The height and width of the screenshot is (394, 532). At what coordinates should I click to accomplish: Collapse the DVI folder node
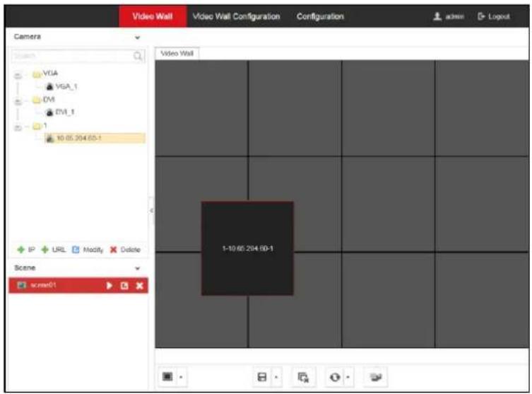[x=18, y=101]
